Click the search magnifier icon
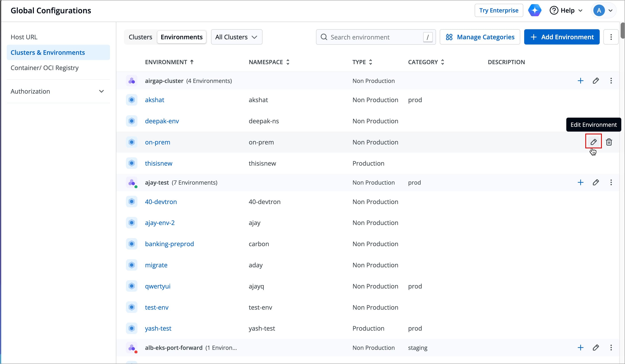625x364 pixels. [x=324, y=37]
